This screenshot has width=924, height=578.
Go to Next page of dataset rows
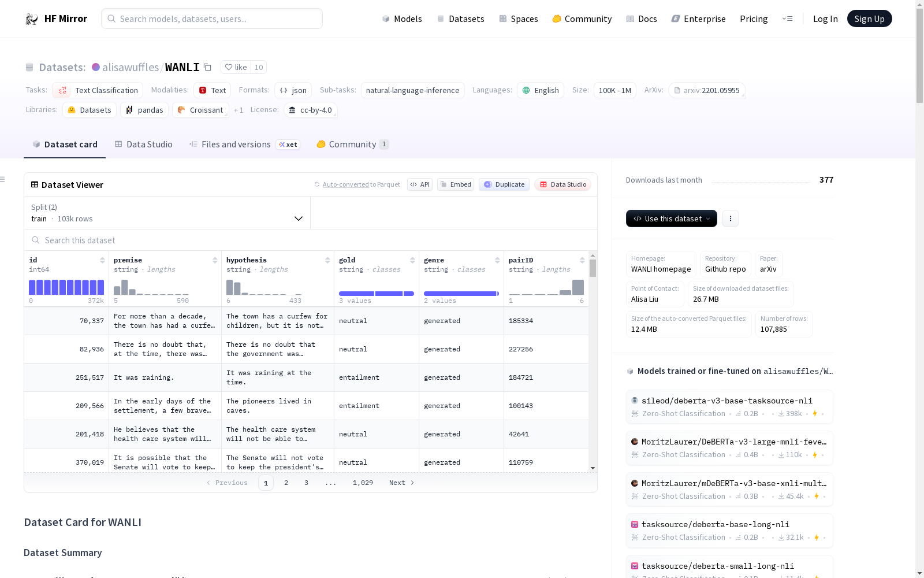[x=401, y=483]
